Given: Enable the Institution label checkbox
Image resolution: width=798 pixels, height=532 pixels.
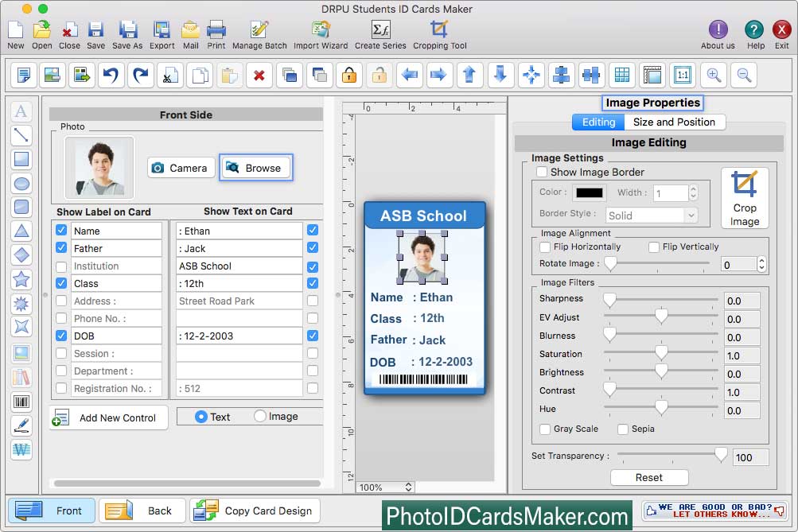Looking at the screenshot, I should point(61,266).
